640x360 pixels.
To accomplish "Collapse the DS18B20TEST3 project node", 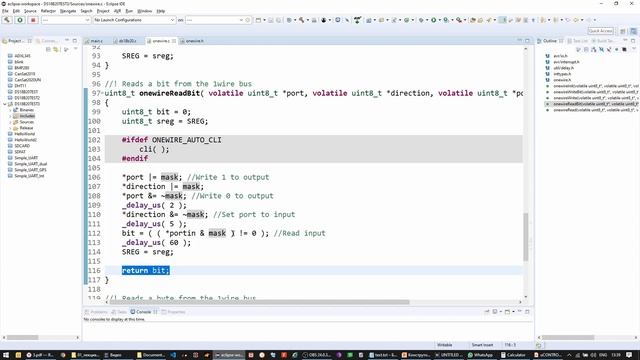I will [5, 104].
